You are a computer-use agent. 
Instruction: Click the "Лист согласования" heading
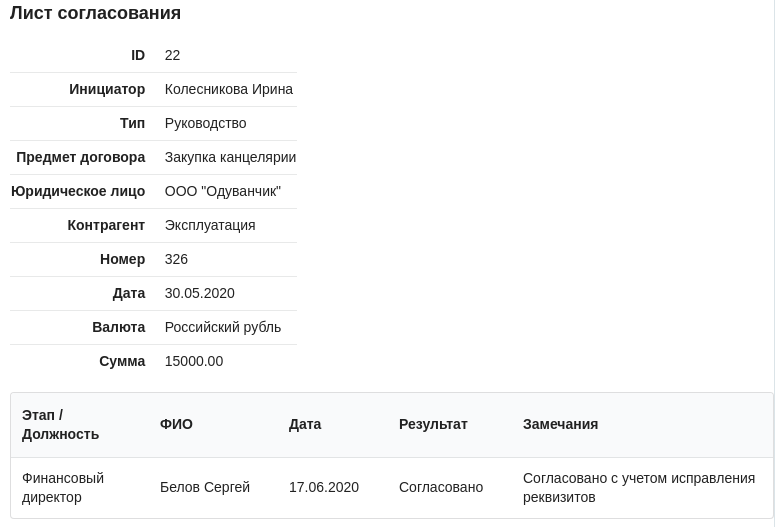96,13
